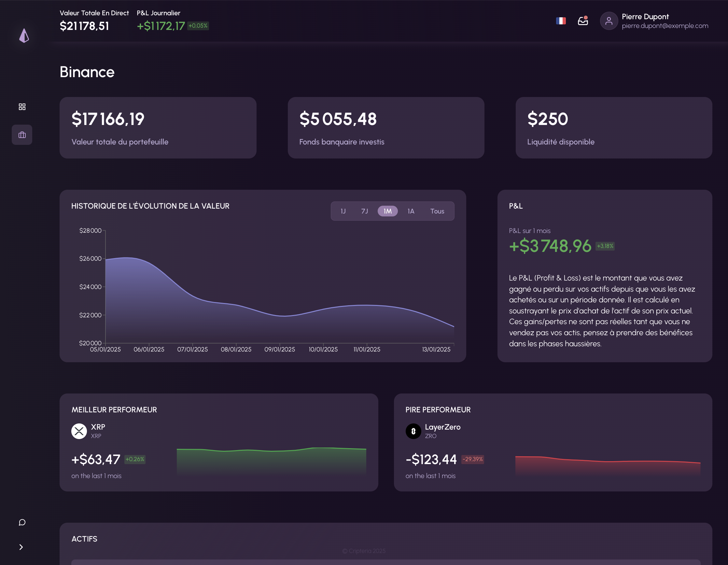Expand sidebar with chevron arrow
This screenshot has height=565, width=728.
click(x=21, y=547)
